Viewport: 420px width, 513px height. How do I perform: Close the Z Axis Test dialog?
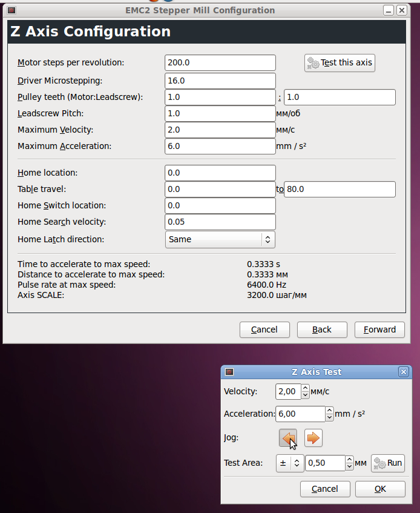coord(404,372)
